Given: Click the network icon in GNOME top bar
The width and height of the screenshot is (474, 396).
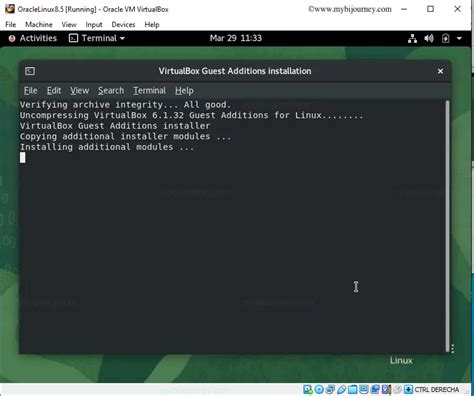Looking at the screenshot, I should pos(412,38).
